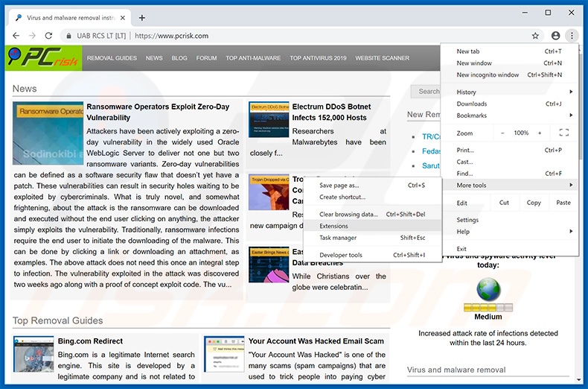Bookmark this page with the star icon
Viewport: 588px width, 389px height.
[535, 36]
